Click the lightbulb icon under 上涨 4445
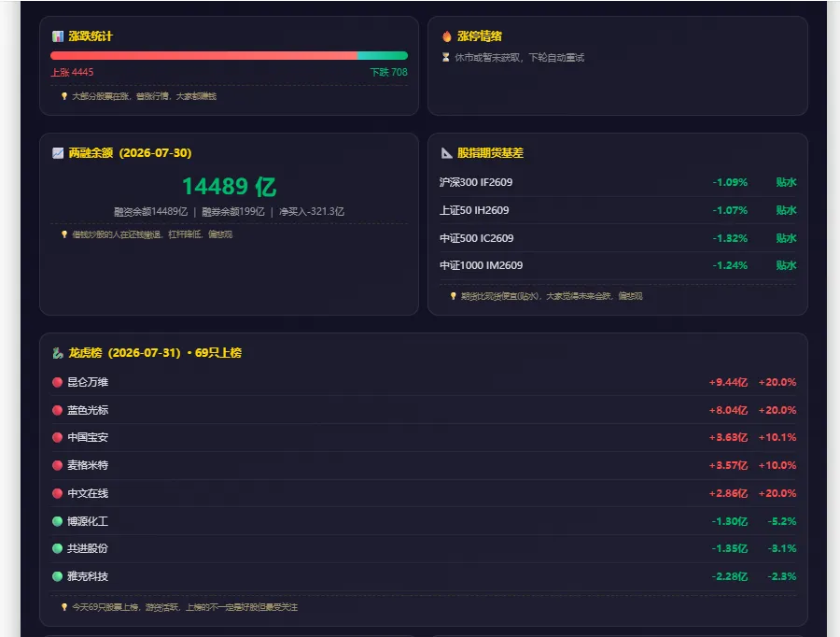This screenshot has height=637, width=840. click(x=64, y=96)
